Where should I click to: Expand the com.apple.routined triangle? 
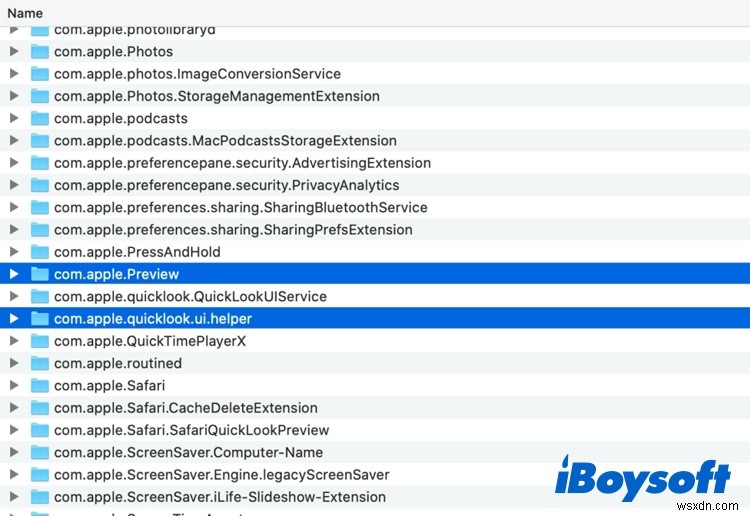click(14, 363)
